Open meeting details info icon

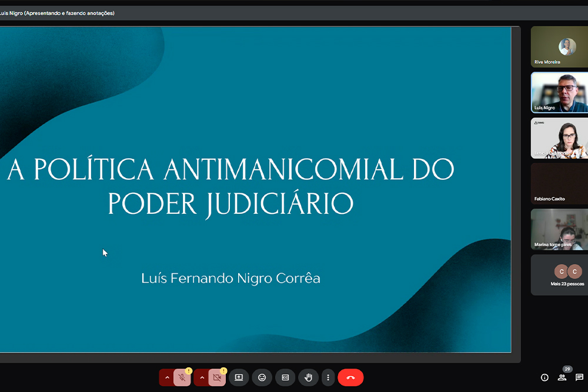(x=544, y=377)
